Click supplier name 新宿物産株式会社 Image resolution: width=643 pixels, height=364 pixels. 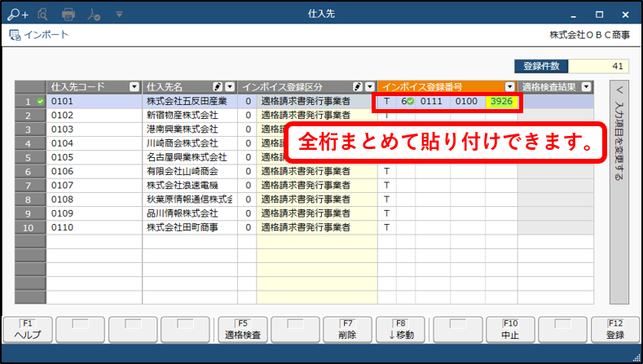pos(182,116)
